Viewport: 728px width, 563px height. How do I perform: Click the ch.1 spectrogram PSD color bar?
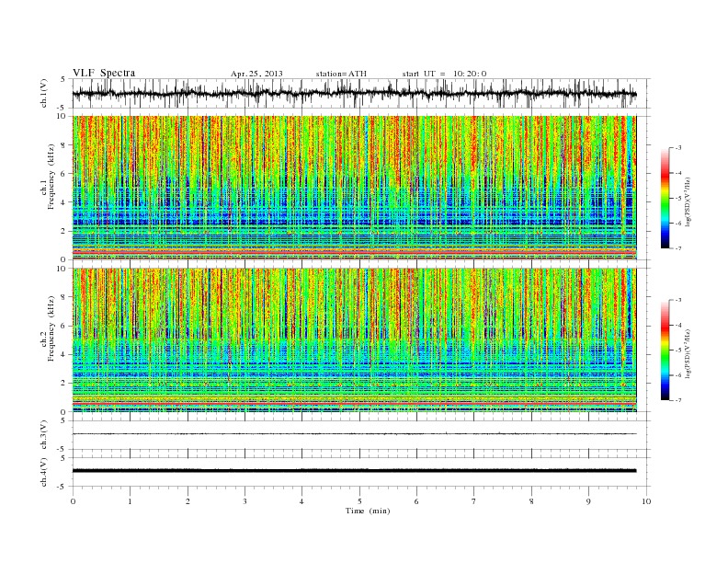(x=665, y=198)
